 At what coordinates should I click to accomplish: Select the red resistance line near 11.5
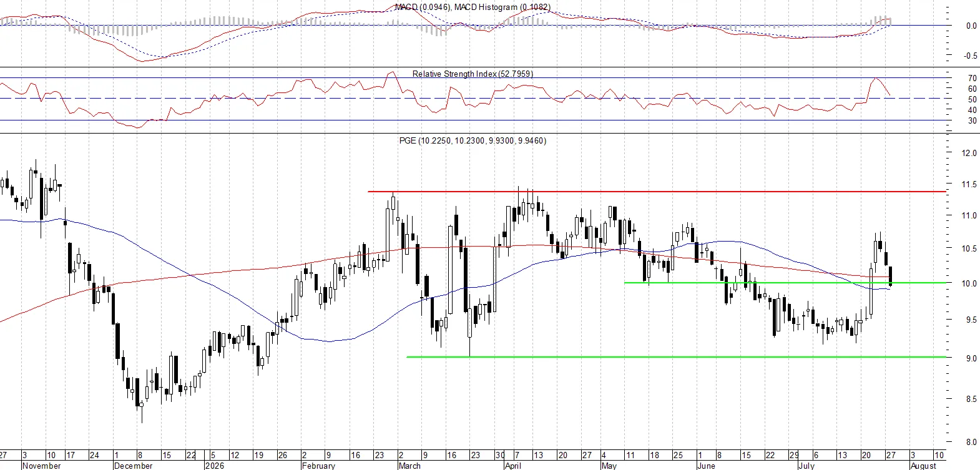pyautogui.click(x=657, y=192)
